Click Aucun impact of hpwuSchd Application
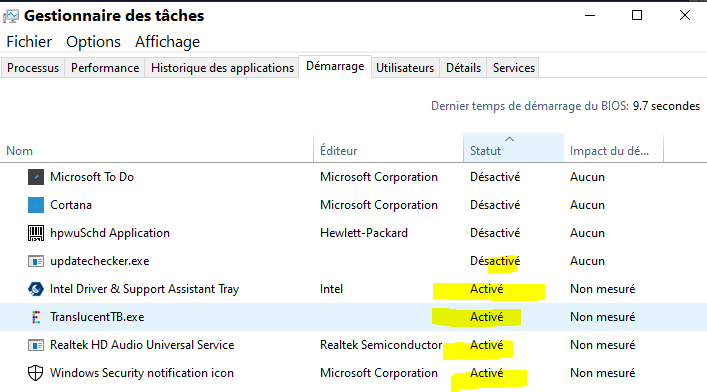 (x=587, y=233)
